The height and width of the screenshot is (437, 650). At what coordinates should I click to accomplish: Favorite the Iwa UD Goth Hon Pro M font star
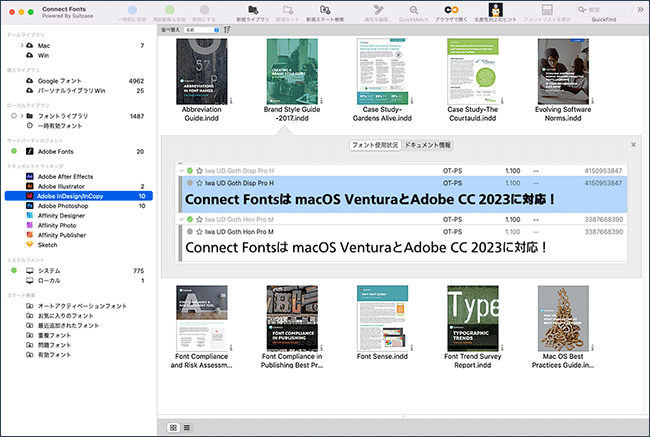pos(199,232)
